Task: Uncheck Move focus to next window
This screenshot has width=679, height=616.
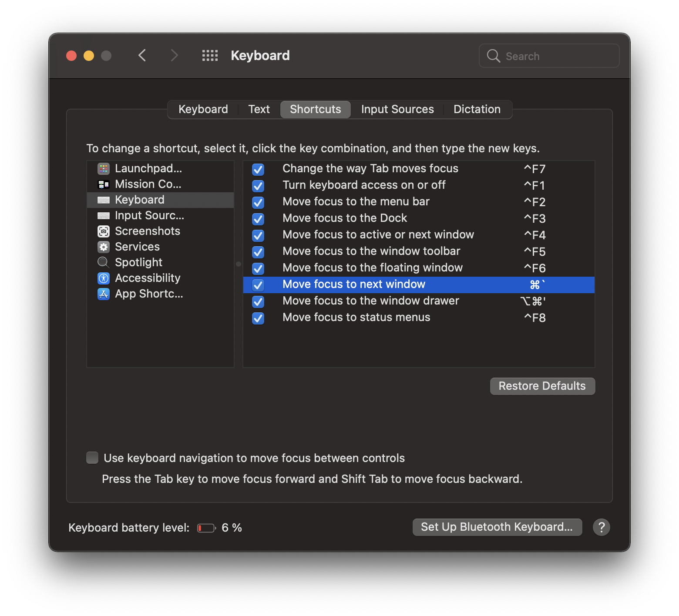Action: [258, 285]
